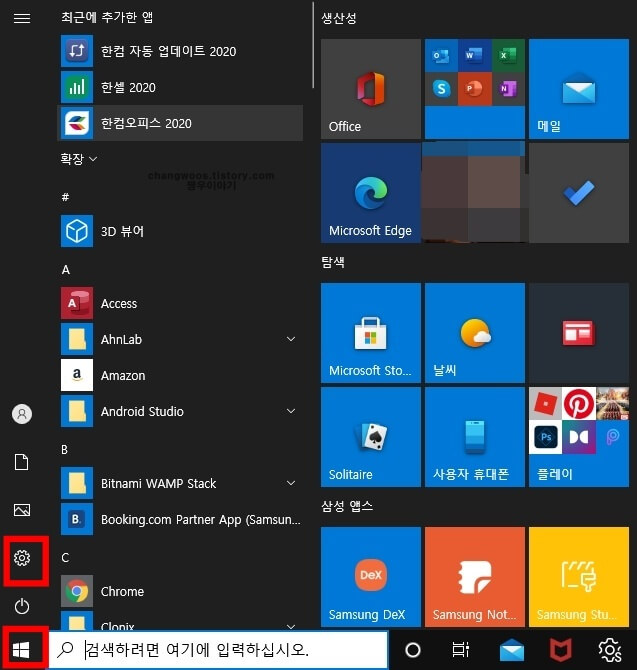Open the 플레이 folder tile
This screenshot has height=670, width=637.
pos(579,437)
